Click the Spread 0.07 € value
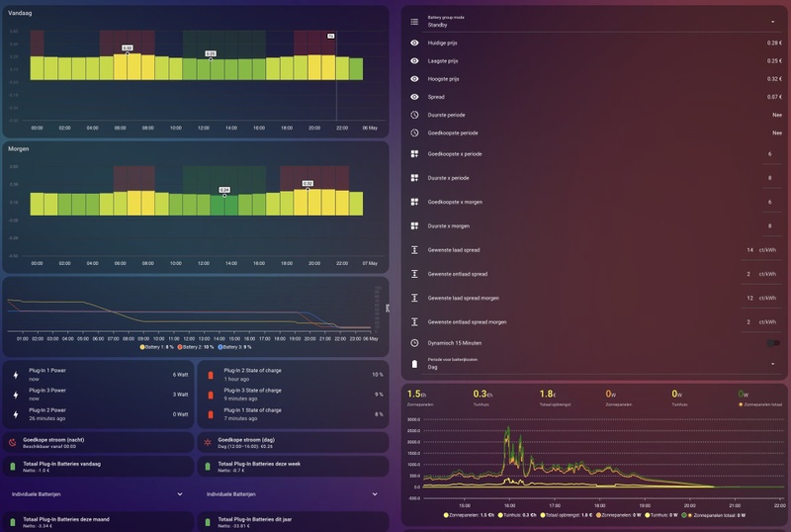 point(774,97)
